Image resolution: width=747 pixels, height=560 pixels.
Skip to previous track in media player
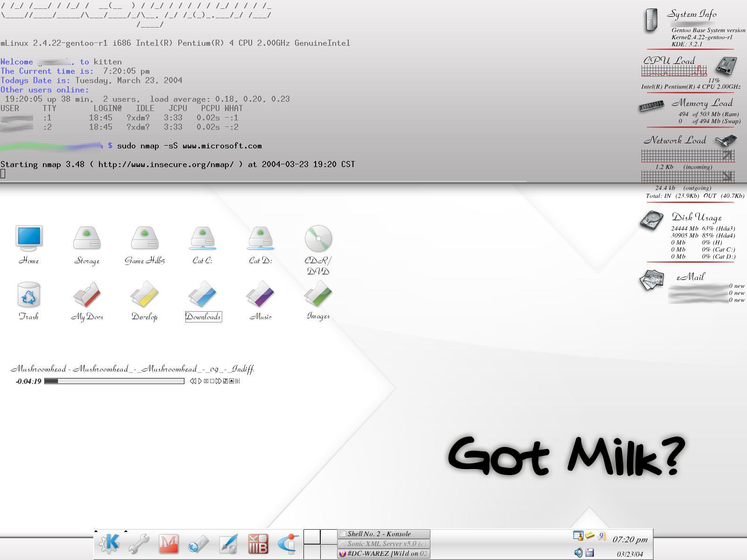coord(193,381)
